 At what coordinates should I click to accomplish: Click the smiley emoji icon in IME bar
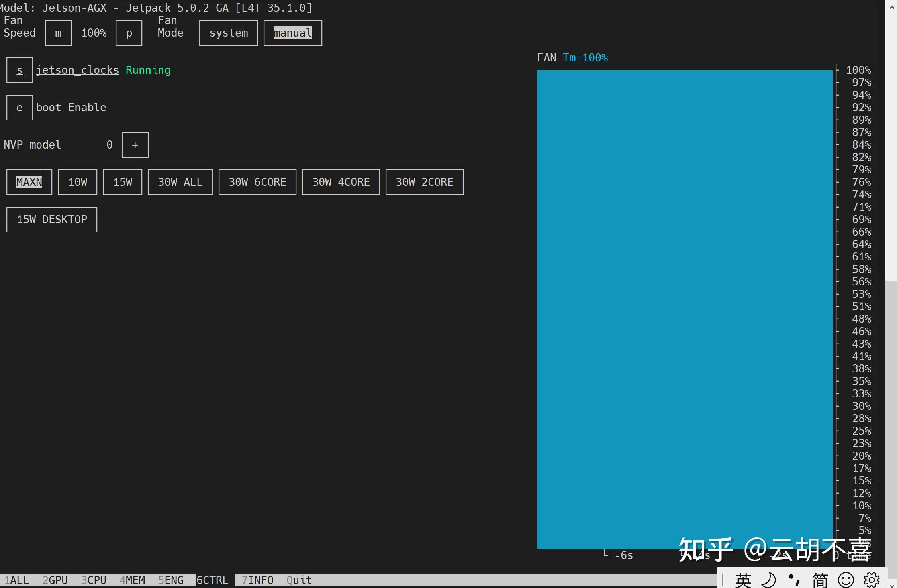click(846, 580)
